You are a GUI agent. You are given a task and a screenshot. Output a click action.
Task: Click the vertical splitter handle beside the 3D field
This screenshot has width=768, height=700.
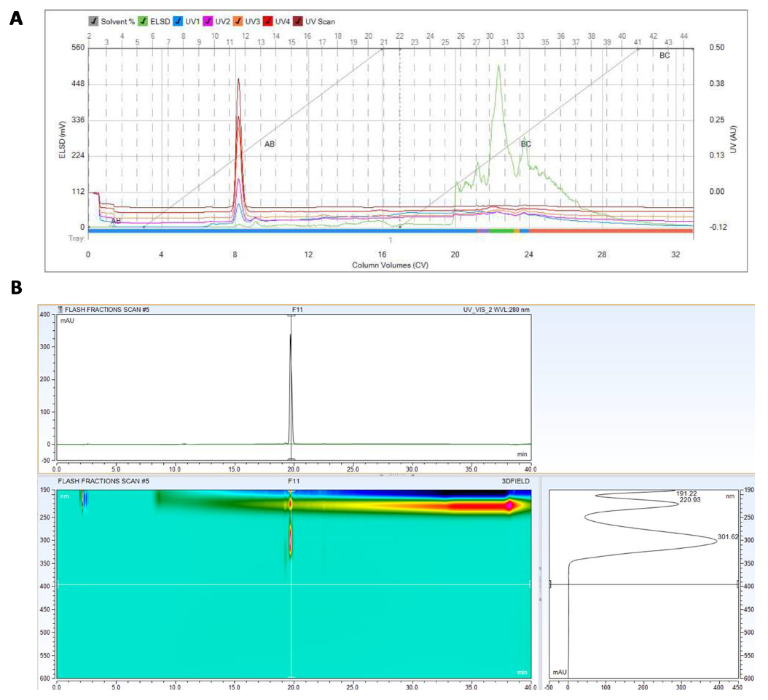pos(540,585)
